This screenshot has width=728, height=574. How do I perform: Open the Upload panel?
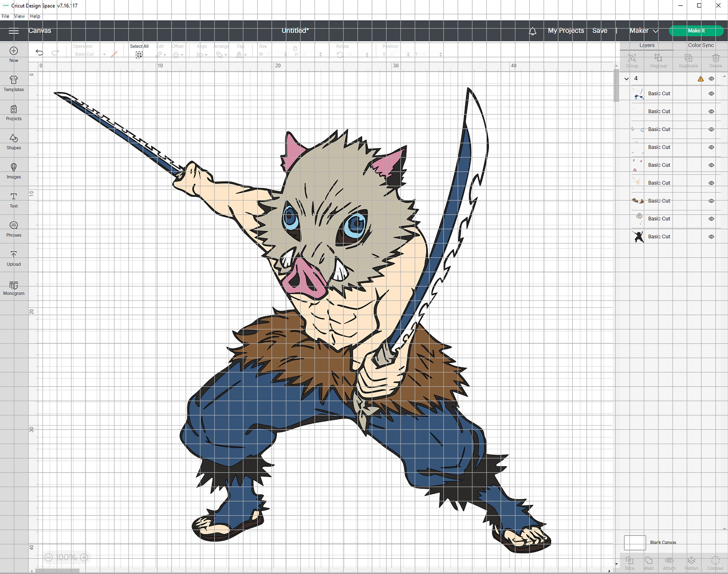tap(14, 258)
